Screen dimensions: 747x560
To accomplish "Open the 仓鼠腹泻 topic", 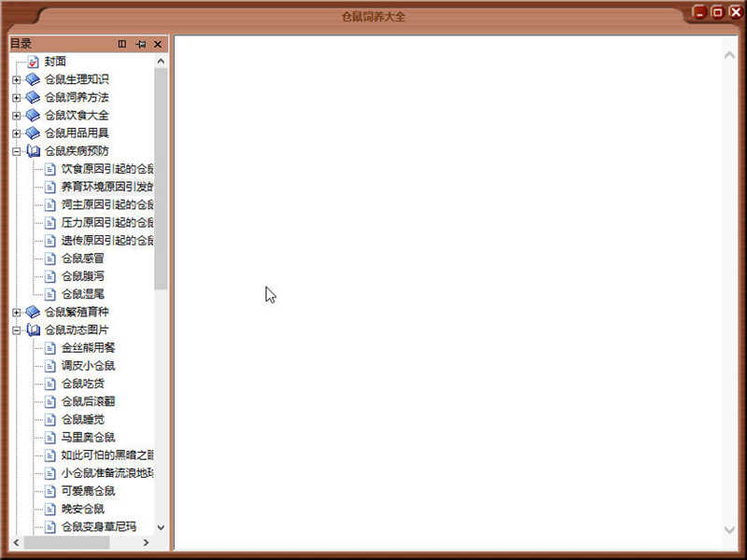I will (x=82, y=276).
